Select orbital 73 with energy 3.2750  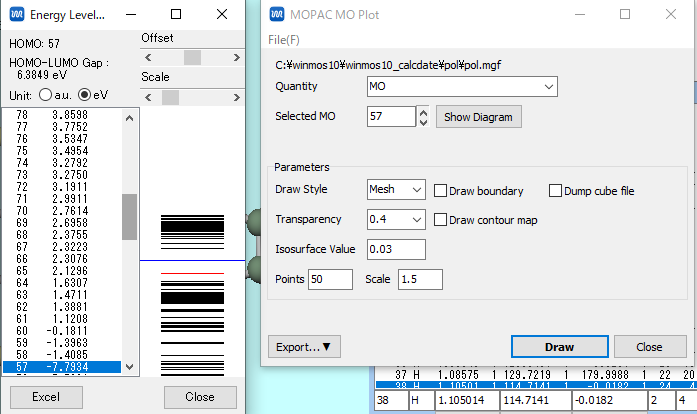[x=62, y=175]
